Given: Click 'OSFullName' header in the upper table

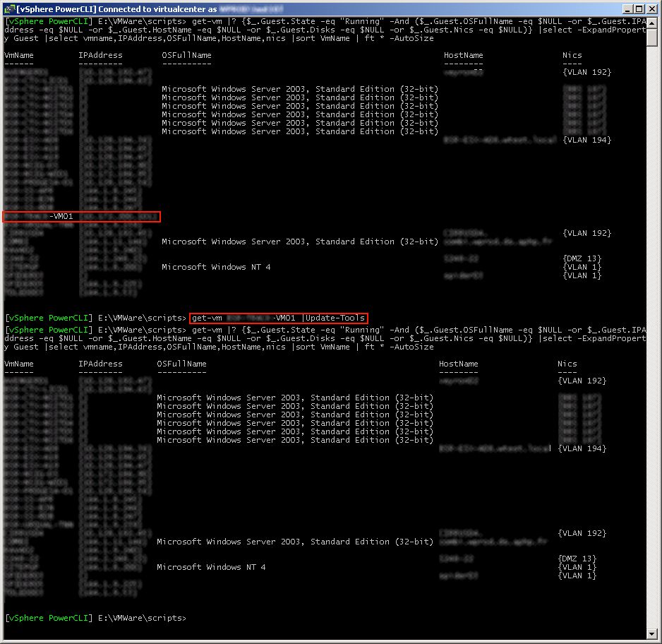Looking at the screenshot, I should pyautogui.click(x=186, y=55).
